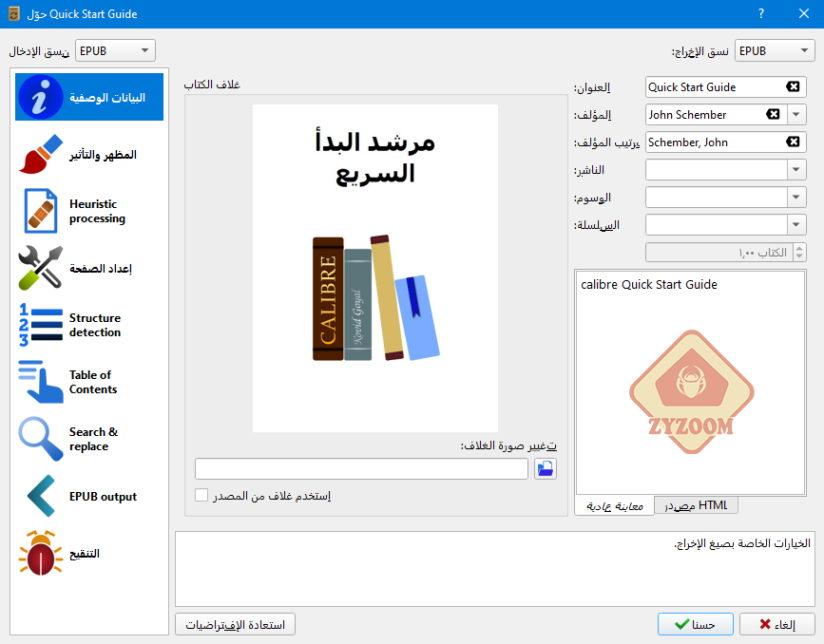Select the Structure detection icon

click(x=41, y=325)
